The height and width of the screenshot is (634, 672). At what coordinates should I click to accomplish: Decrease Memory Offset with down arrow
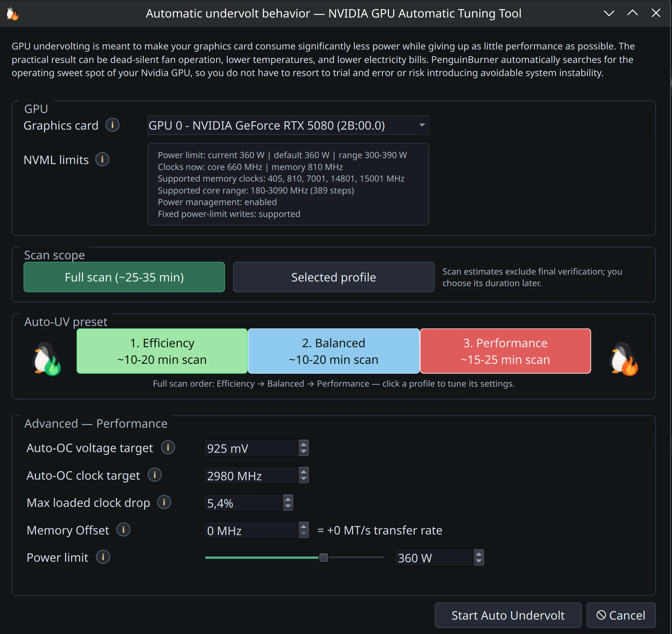point(303,534)
